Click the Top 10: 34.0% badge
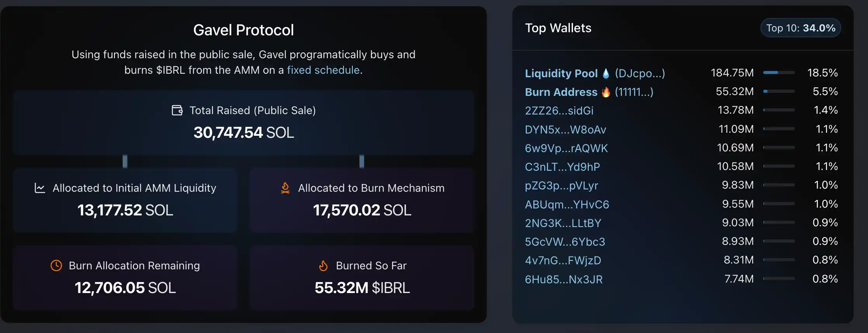868x333 pixels. [x=800, y=28]
